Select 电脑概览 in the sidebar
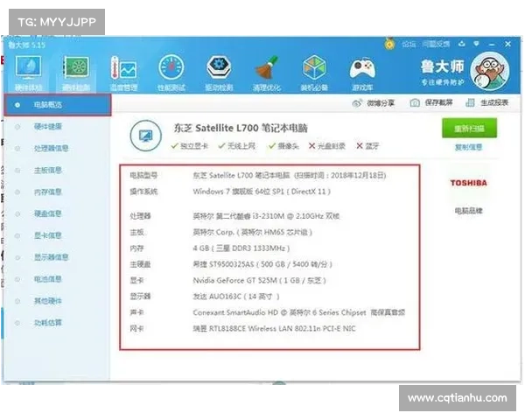 point(48,105)
